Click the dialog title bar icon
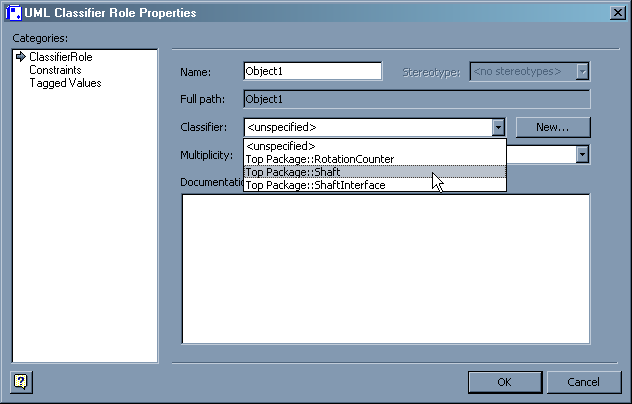The width and height of the screenshot is (632, 404). [14, 12]
